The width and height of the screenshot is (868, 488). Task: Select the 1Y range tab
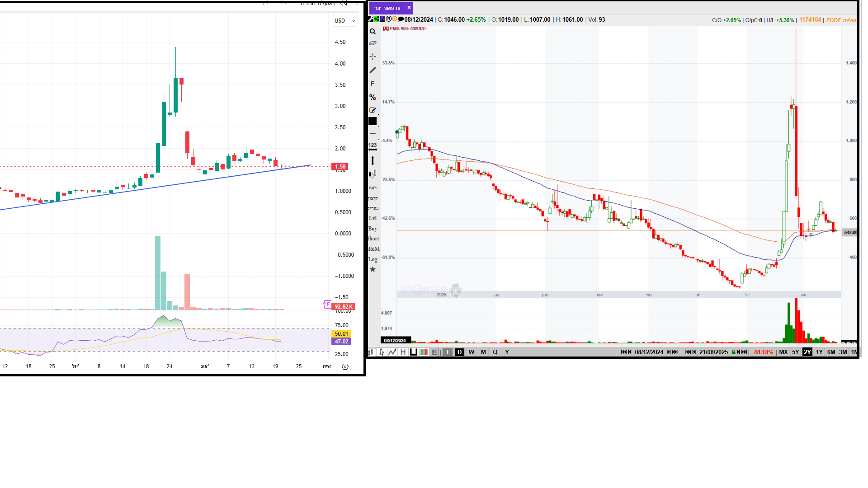[819, 352]
